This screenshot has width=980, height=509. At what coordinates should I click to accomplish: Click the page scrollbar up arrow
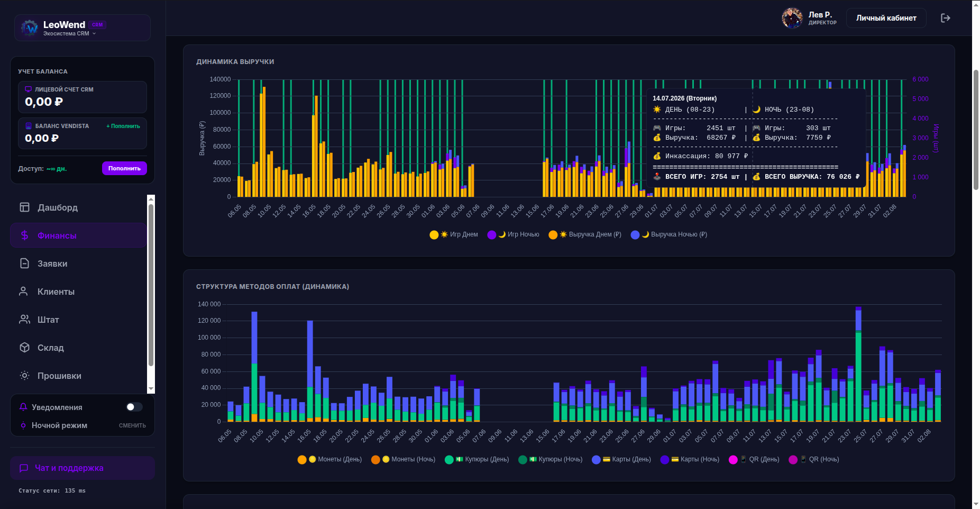pos(976,4)
